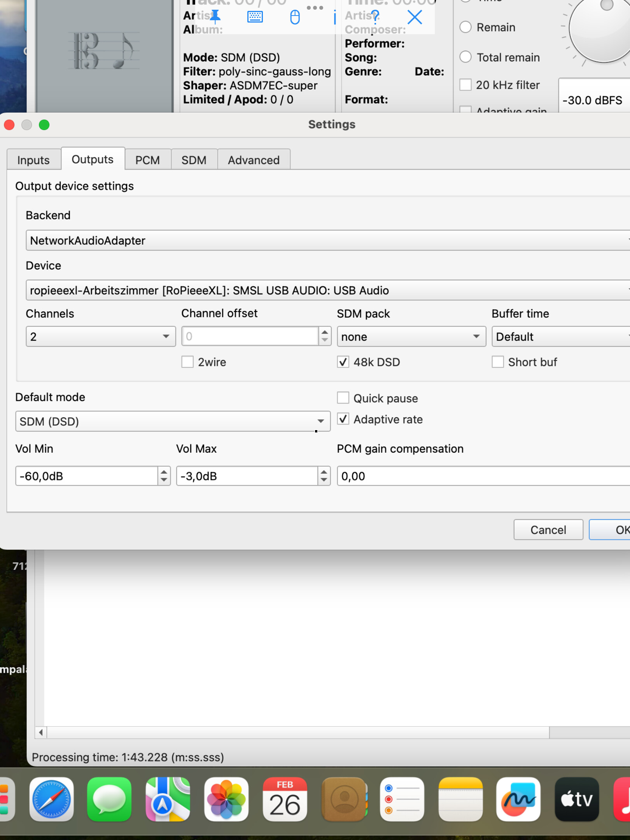The width and height of the screenshot is (630, 840).
Task: Switch to the PCM tab
Action: [x=148, y=160]
